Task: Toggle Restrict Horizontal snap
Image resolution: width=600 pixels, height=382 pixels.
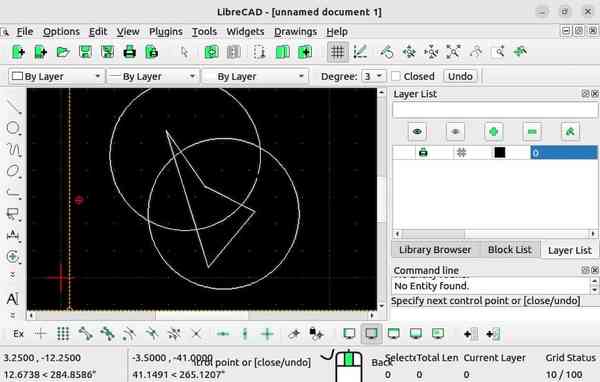Action: click(x=223, y=334)
